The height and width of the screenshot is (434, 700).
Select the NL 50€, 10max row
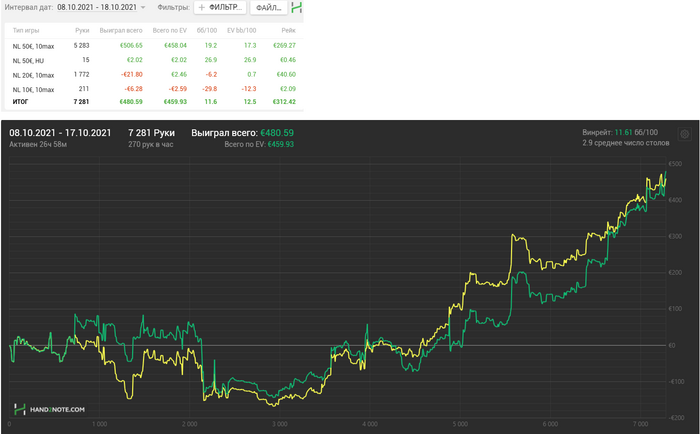(x=154, y=46)
